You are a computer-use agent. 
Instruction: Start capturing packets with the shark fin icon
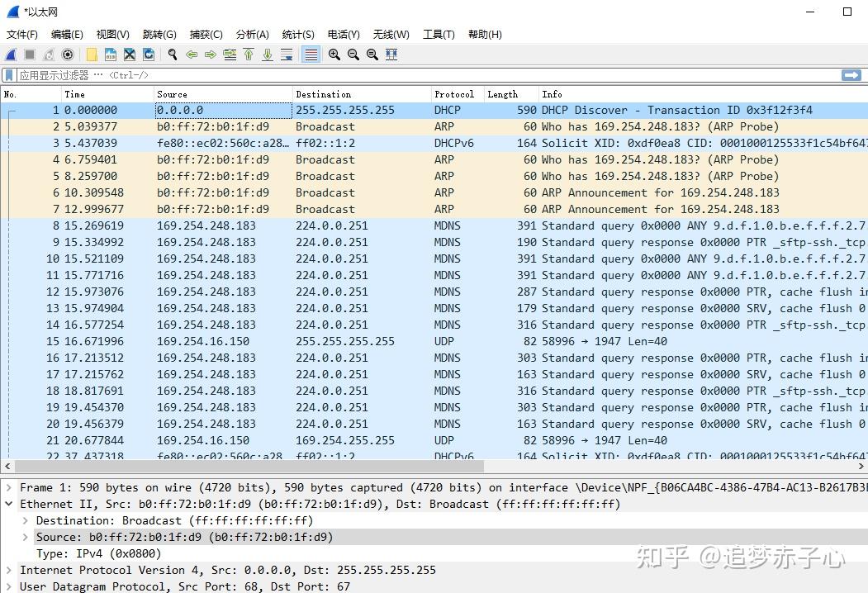click(x=11, y=55)
